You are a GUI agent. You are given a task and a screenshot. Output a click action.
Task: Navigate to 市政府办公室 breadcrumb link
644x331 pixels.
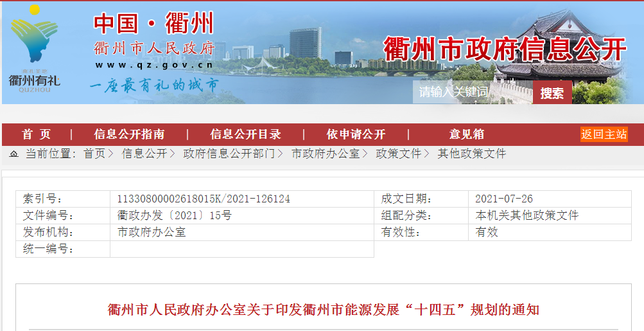point(326,154)
